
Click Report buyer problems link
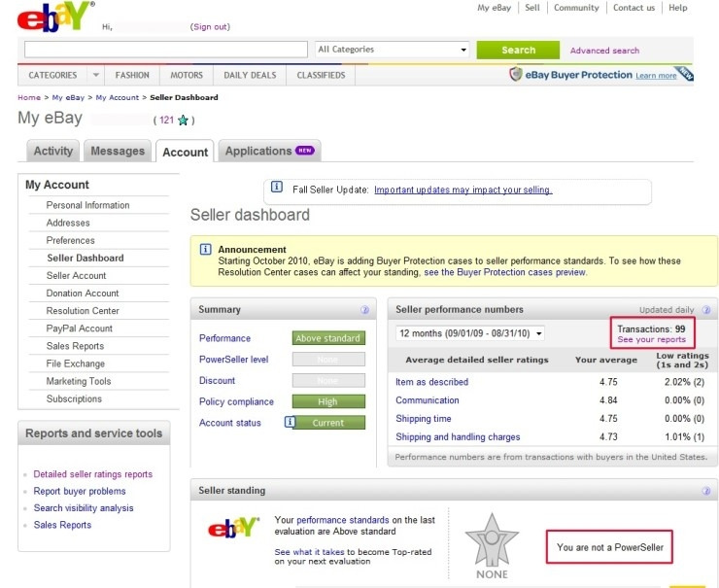click(80, 491)
